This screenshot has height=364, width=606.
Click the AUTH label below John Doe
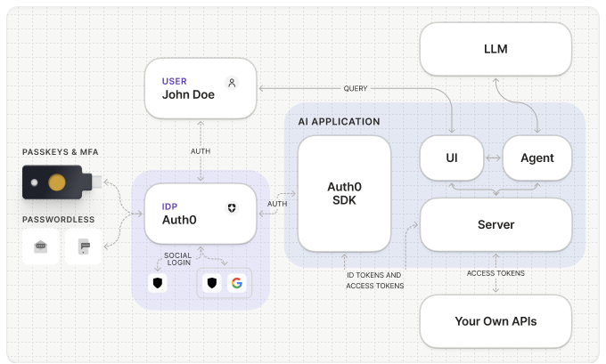coord(201,151)
